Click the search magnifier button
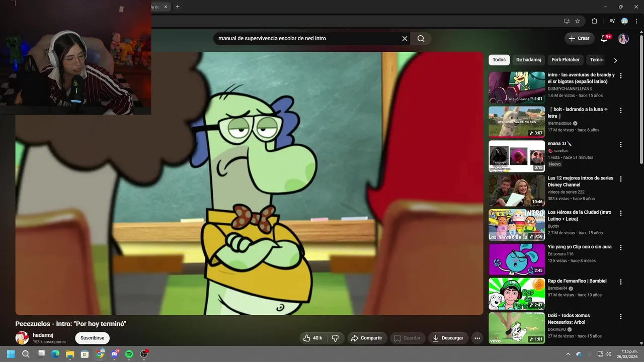Screen dimensions: 644x362 421,39
